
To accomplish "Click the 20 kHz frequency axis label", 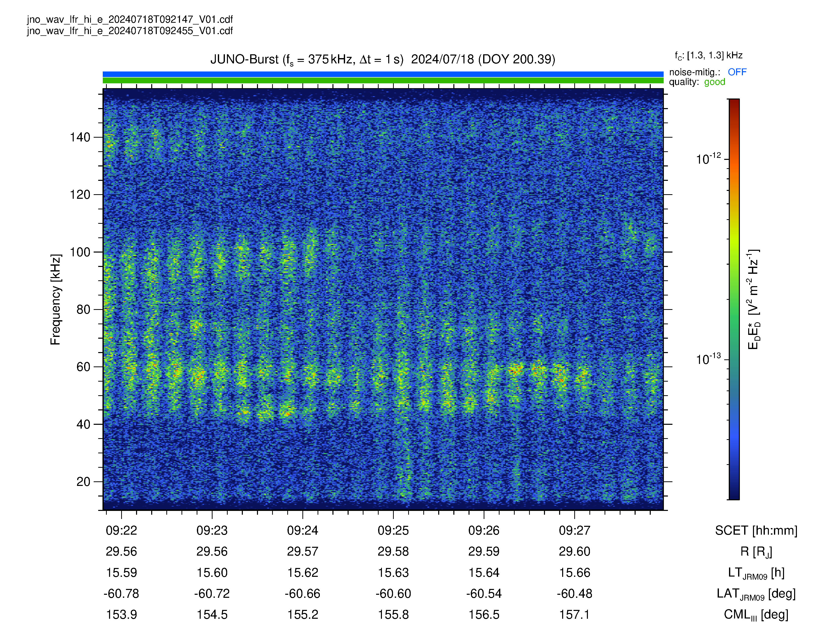I will tap(83, 482).
